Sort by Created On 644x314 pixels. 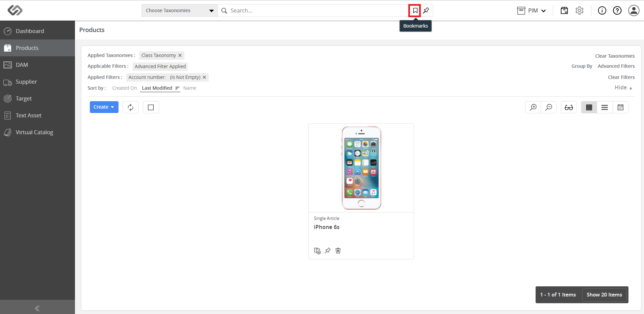pyautogui.click(x=124, y=88)
